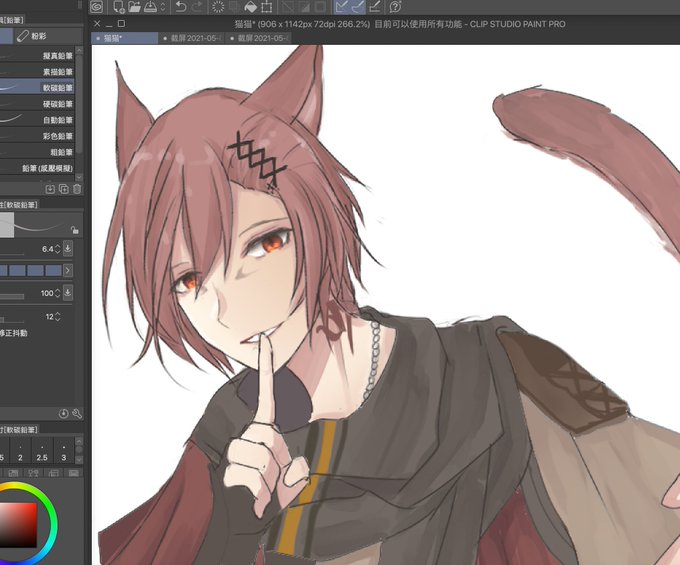Click the duplicate sub tool icon
The image size is (680, 565).
64,189
